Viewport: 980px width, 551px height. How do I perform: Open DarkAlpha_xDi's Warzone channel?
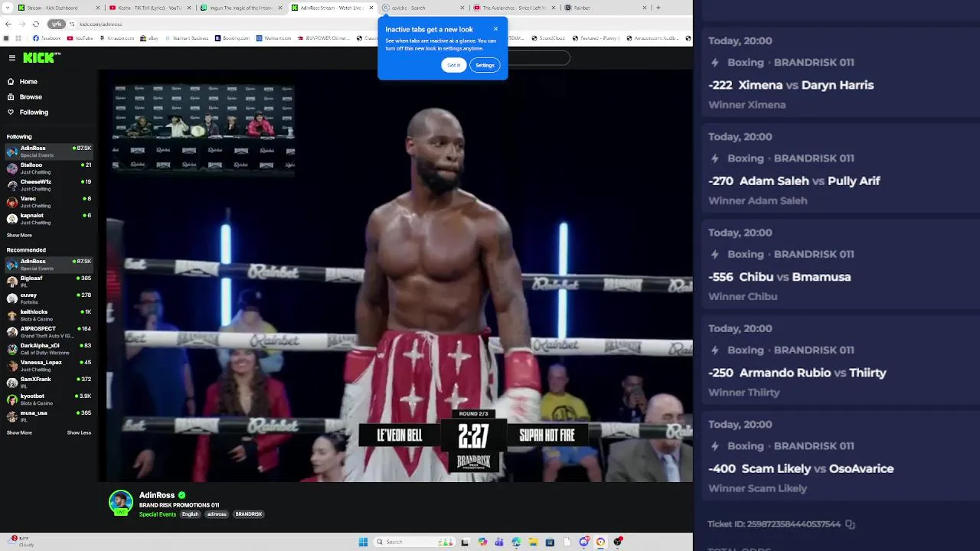(49, 349)
